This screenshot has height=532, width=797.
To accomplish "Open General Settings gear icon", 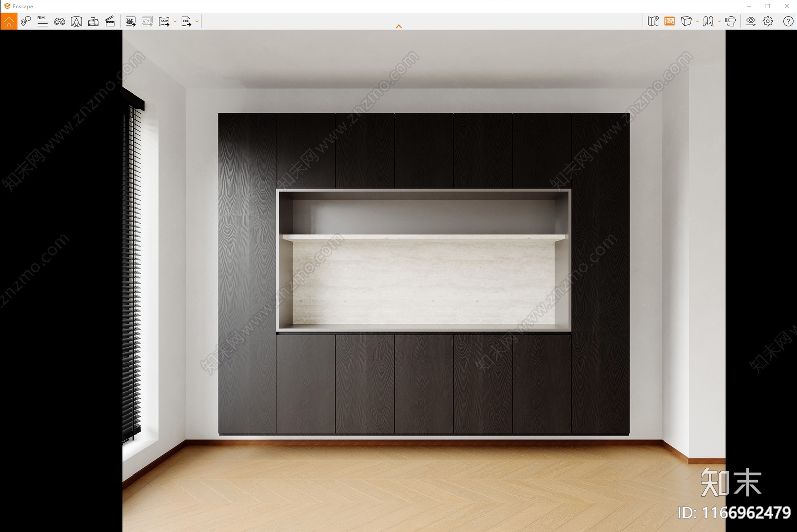I will (x=768, y=21).
